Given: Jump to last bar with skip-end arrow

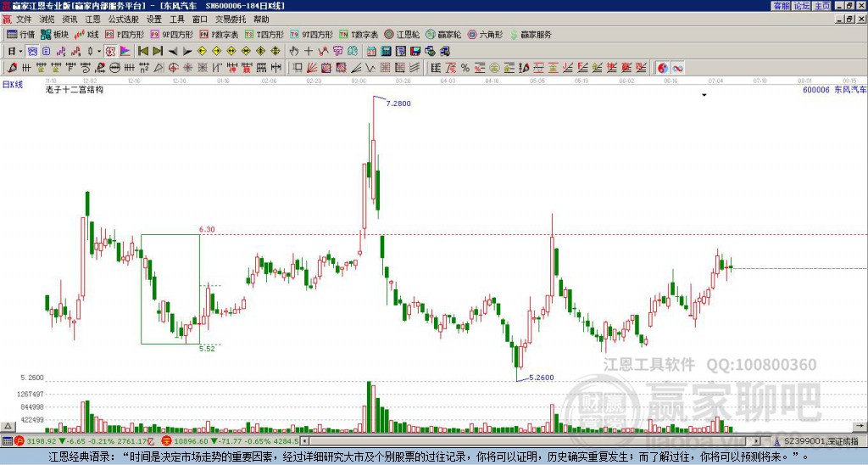Looking at the screenshot, I should [158, 52].
